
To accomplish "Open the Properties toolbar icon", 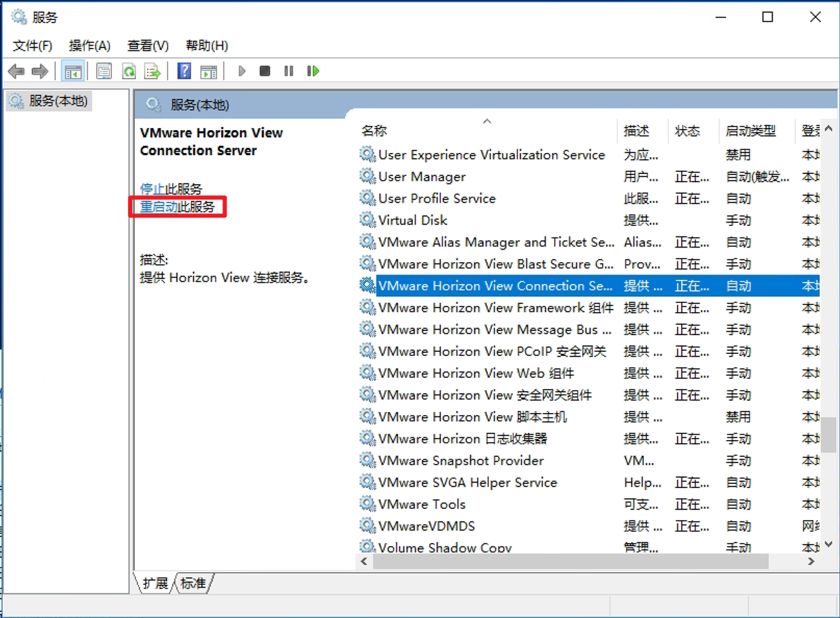I will pos(104,71).
